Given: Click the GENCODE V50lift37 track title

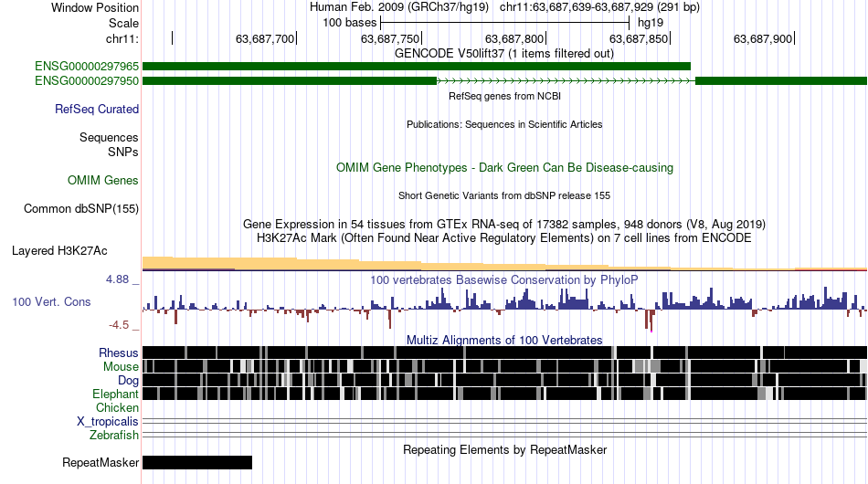Looking at the screenshot, I should click(504, 54).
